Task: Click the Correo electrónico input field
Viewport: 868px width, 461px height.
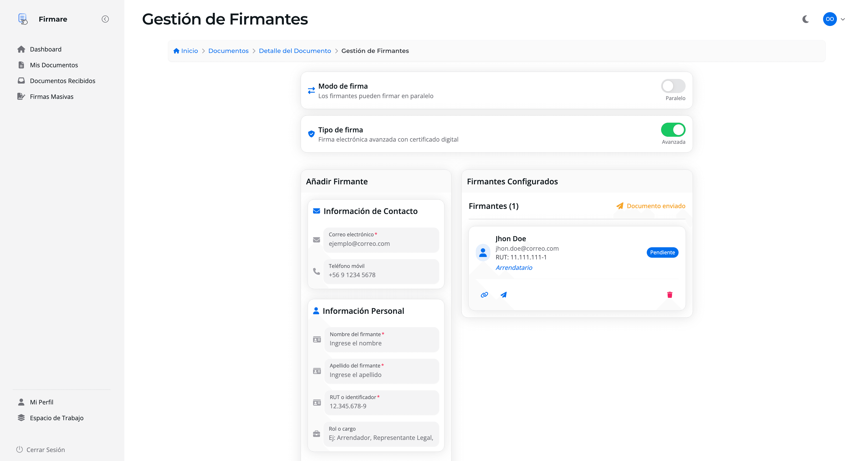Action: tap(381, 240)
